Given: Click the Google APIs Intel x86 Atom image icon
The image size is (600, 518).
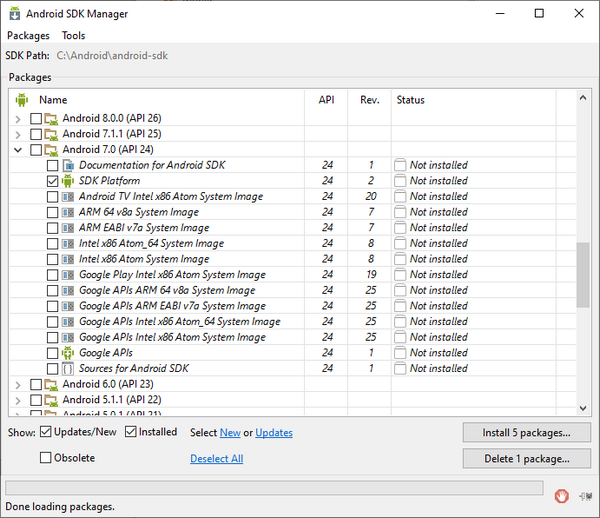Looking at the screenshot, I should (68, 338).
